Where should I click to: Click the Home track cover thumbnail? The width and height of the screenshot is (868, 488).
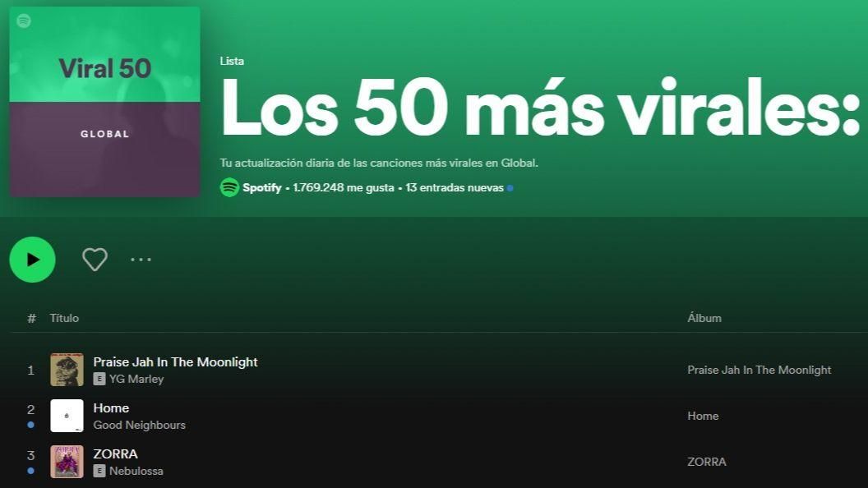pos(67,416)
